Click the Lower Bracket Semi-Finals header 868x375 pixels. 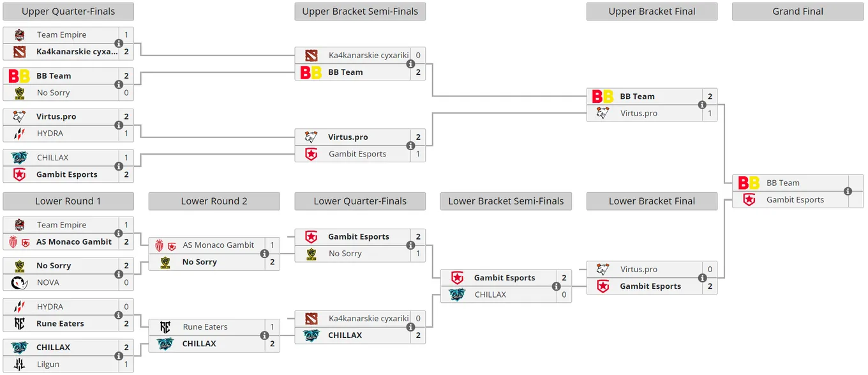tap(506, 201)
